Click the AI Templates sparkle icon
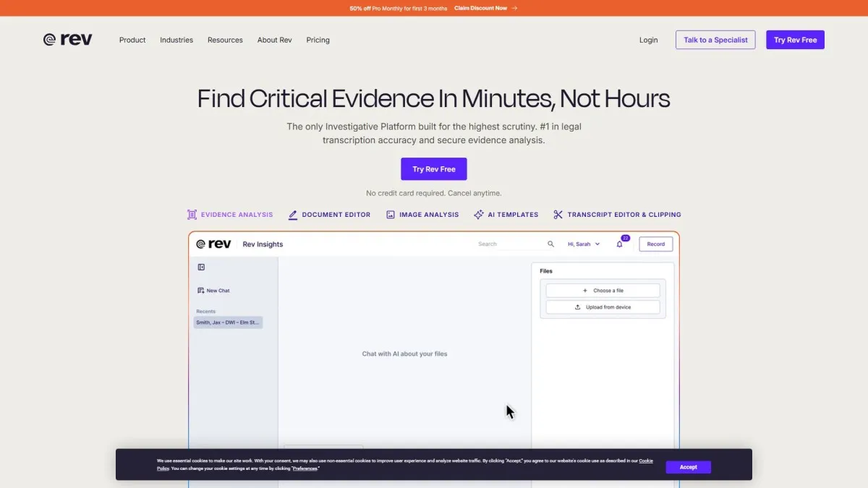The height and width of the screenshot is (488, 868). tap(478, 215)
